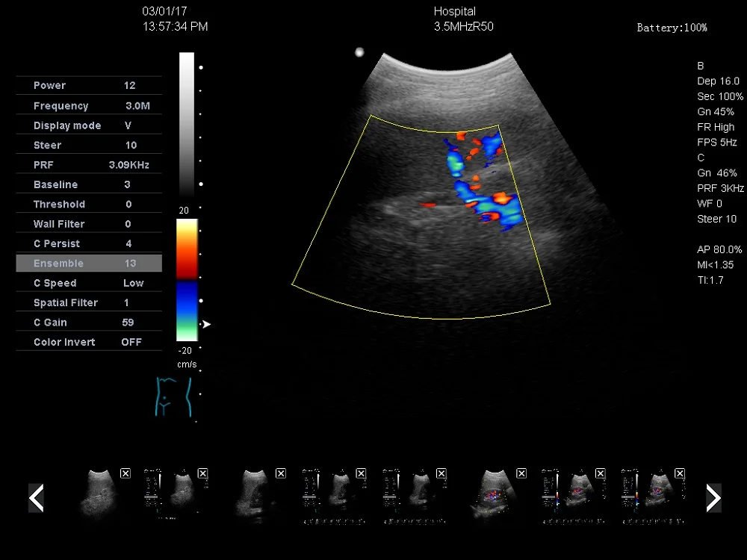Delete the third thumbnail via X icon

tap(281, 473)
